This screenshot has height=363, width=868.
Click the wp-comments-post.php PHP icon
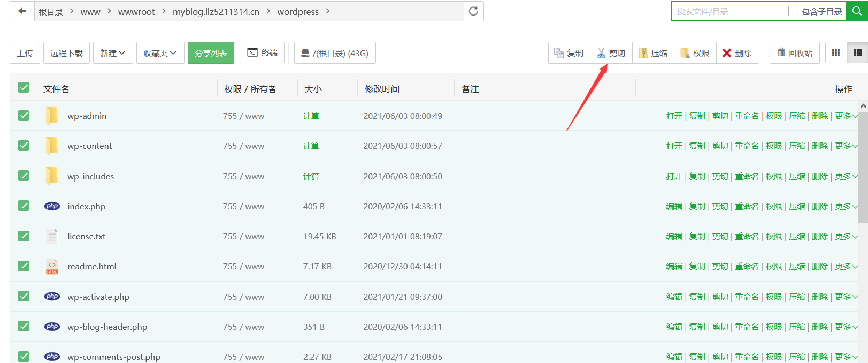click(52, 357)
